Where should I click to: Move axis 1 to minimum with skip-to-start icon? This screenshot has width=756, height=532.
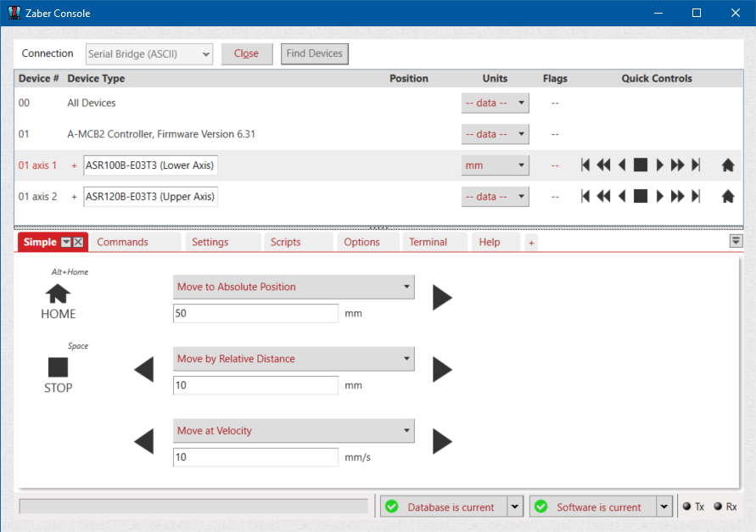tap(585, 165)
